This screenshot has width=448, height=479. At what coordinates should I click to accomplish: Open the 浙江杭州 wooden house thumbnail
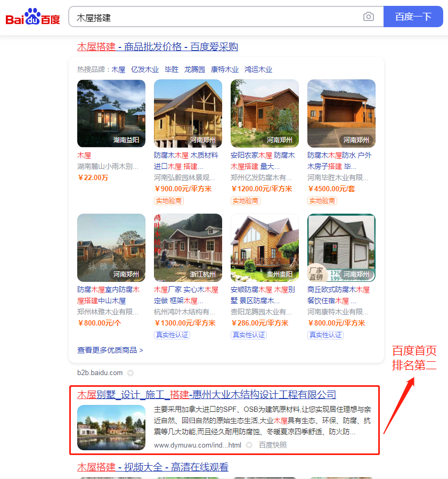coord(188,248)
